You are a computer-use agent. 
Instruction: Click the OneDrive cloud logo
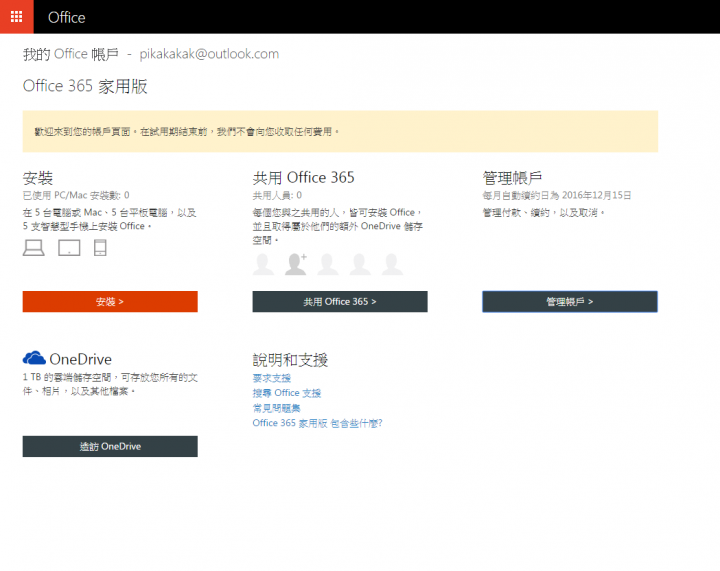click(34, 358)
